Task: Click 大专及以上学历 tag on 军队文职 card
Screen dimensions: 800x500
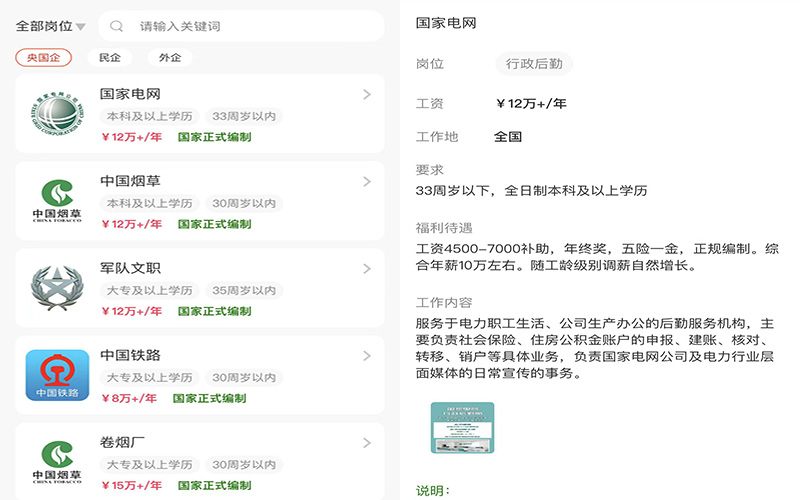Action: pyautogui.click(x=149, y=290)
